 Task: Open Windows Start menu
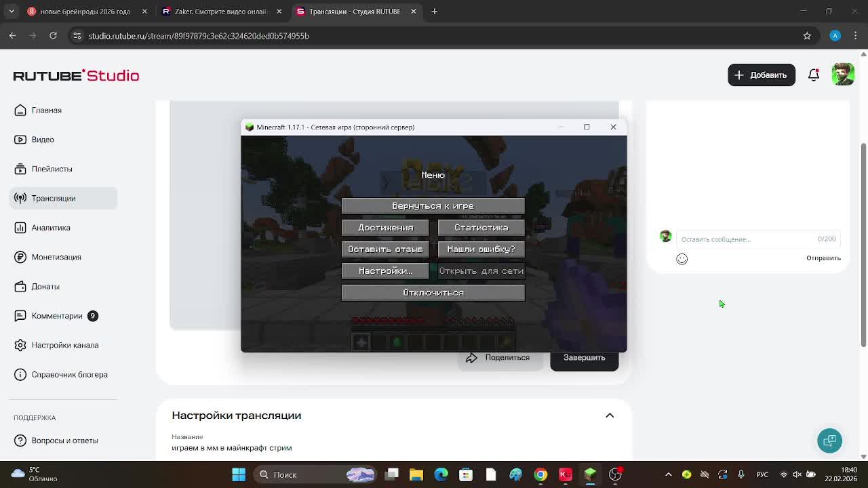coord(239,474)
